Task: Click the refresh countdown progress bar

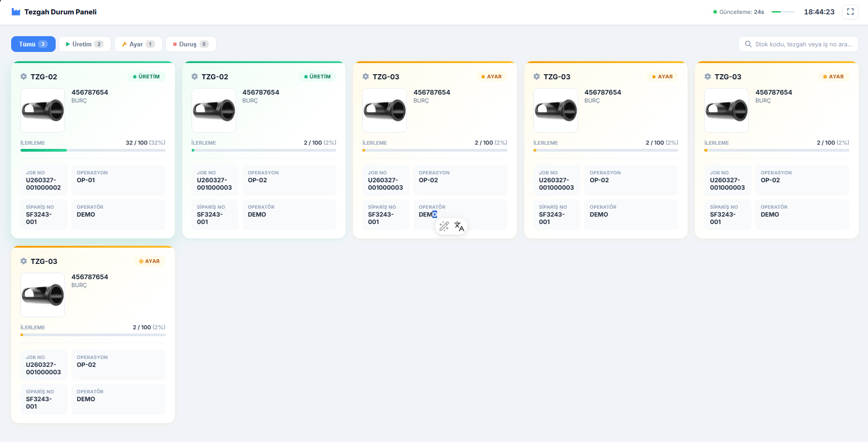Action: 783,12
